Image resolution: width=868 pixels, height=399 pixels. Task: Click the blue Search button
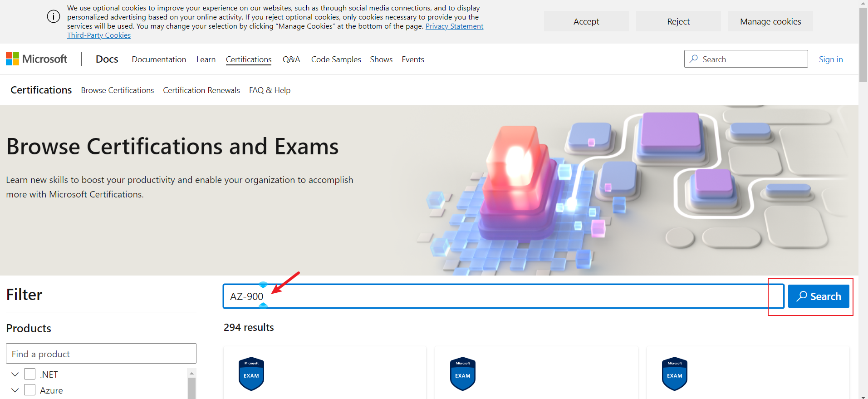click(819, 296)
